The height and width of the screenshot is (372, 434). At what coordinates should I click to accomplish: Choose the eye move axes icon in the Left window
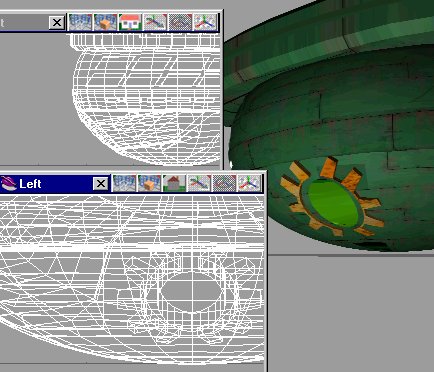(x=199, y=183)
